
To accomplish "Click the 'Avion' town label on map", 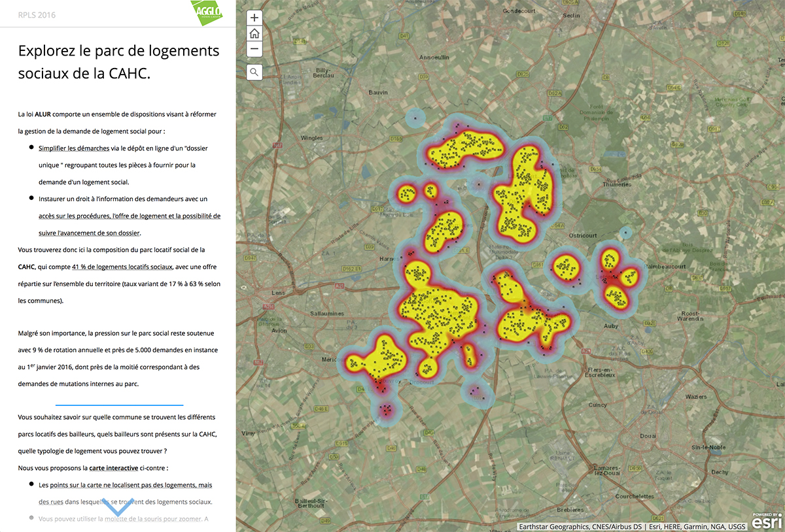I will point(279,331).
